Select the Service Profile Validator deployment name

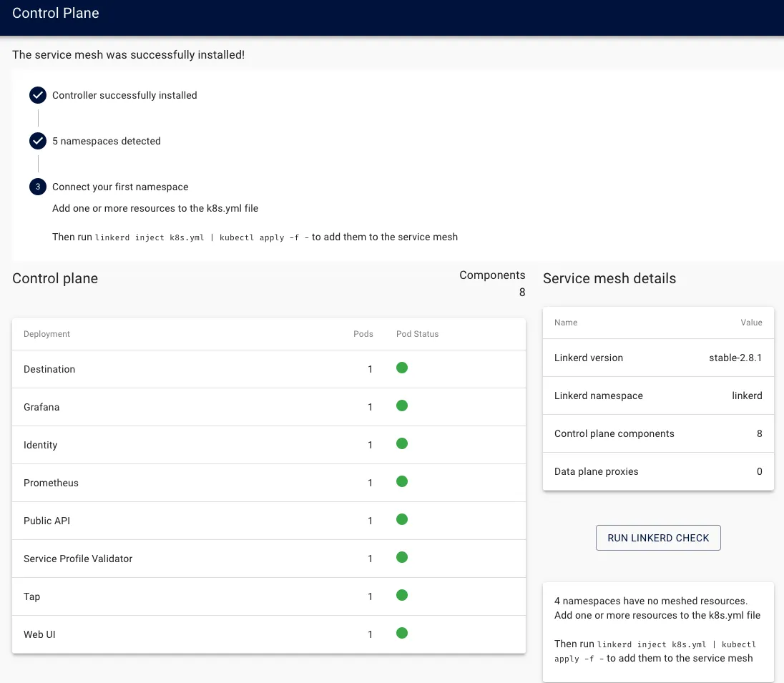pyautogui.click(x=78, y=559)
